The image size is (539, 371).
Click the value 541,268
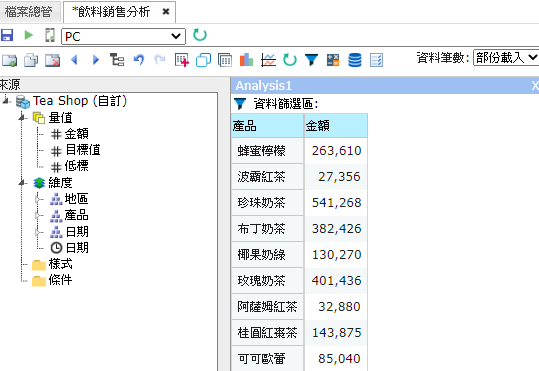tap(337, 203)
